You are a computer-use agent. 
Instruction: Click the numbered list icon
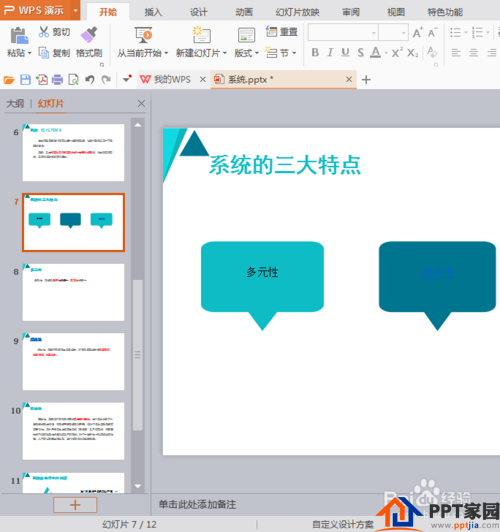click(x=477, y=33)
